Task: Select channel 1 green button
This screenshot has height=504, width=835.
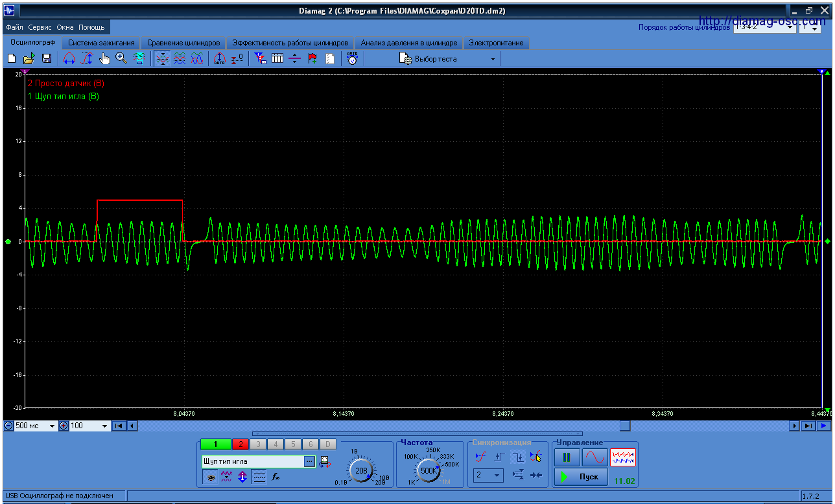Action: 216,444
